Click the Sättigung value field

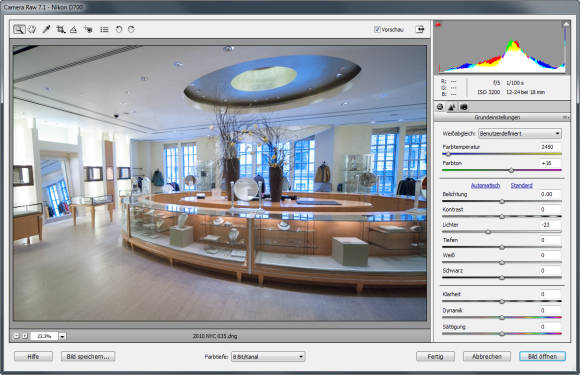(x=549, y=327)
